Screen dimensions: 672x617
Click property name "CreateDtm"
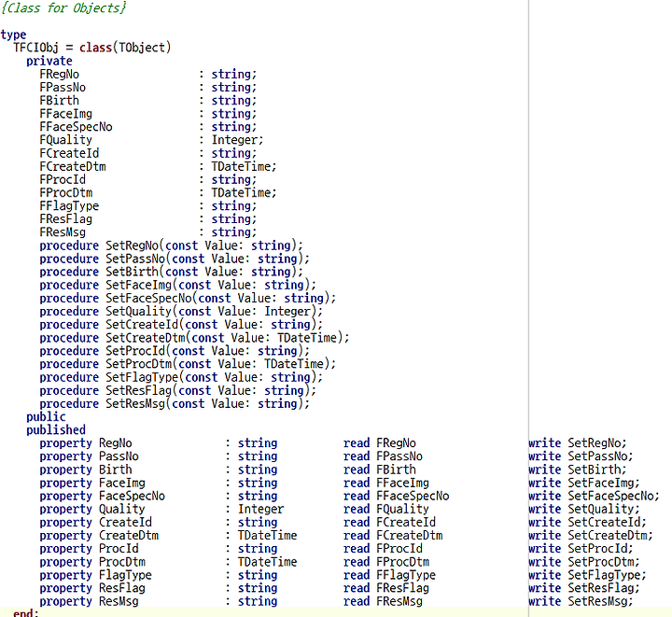[129, 536]
